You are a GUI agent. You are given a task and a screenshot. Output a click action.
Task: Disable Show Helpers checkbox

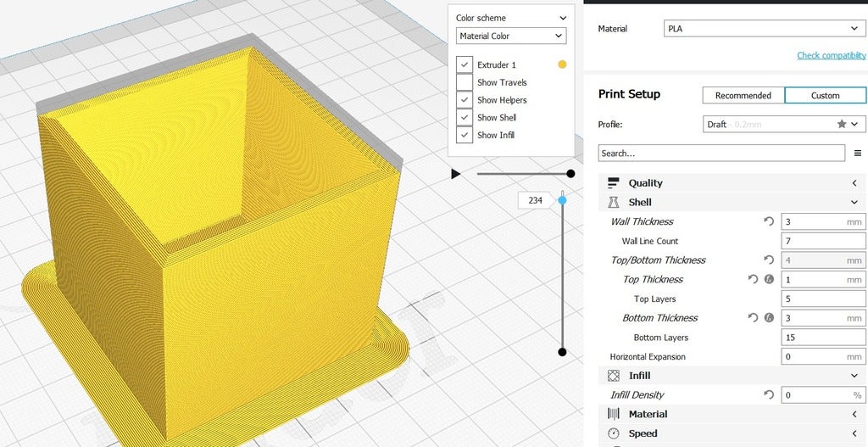click(465, 100)
